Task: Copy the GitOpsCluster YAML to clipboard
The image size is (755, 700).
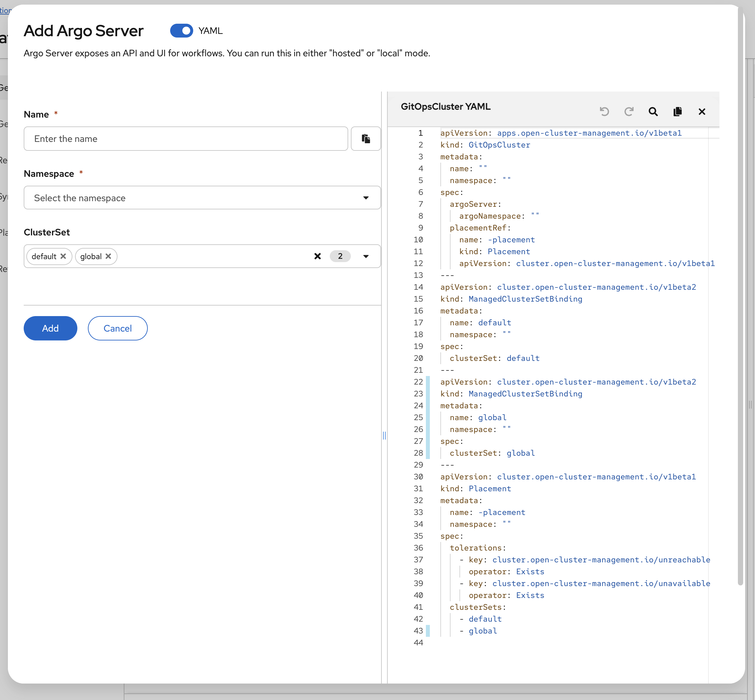Action: tap(677, 111)
